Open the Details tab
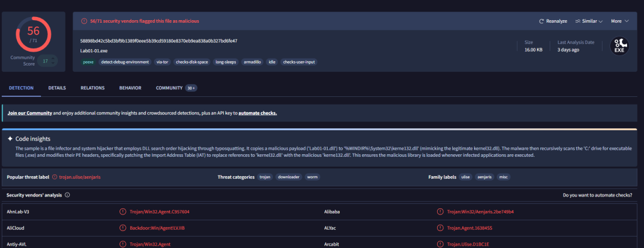Image resolution: width=644 pixels, height=248 pixels. (x=57, y=88)
